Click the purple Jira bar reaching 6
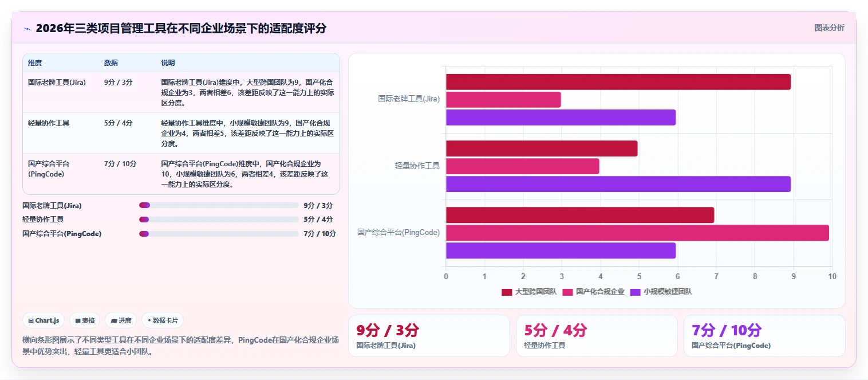This screenshot has width=868, height=380. click(561, 117)
